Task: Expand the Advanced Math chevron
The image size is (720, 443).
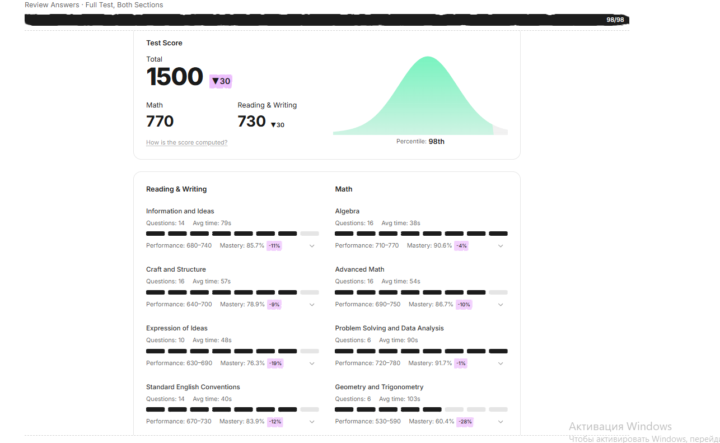Action: pos(501,305)
